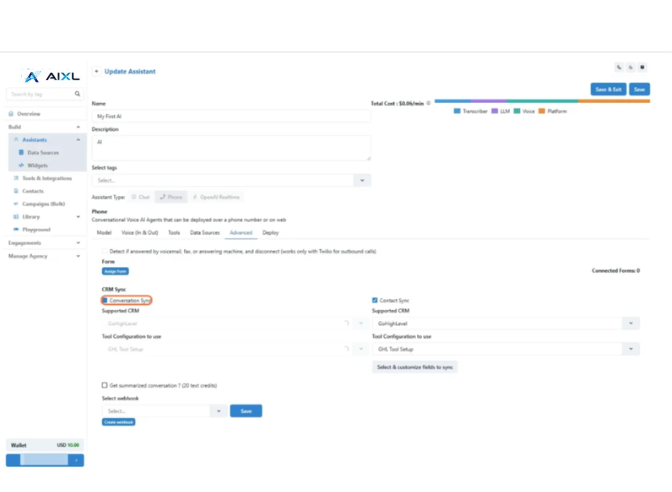Click Select & customize fields to sync
This screenshot has width=672, height=492.
tap(415, 367)
